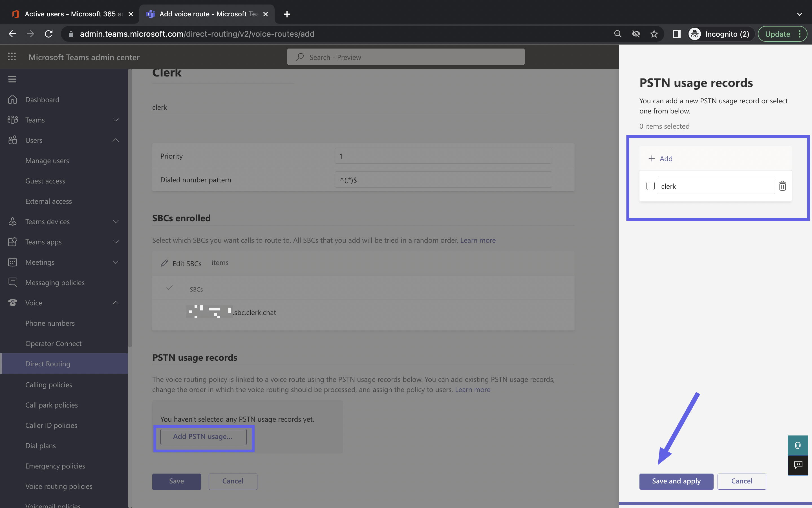This screenshot has height=508, width=812.
Task: Click the search icon in Search - Preview box
Action: (300, 57)
